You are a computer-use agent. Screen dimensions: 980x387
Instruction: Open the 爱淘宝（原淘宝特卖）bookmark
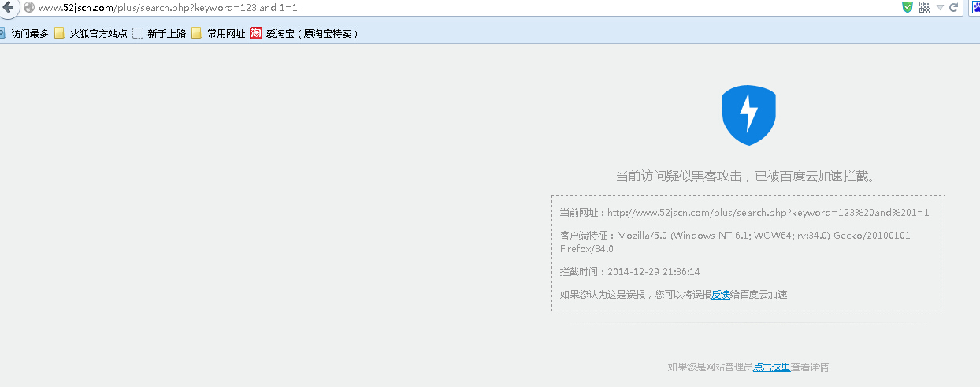click(x=304, y=33)
